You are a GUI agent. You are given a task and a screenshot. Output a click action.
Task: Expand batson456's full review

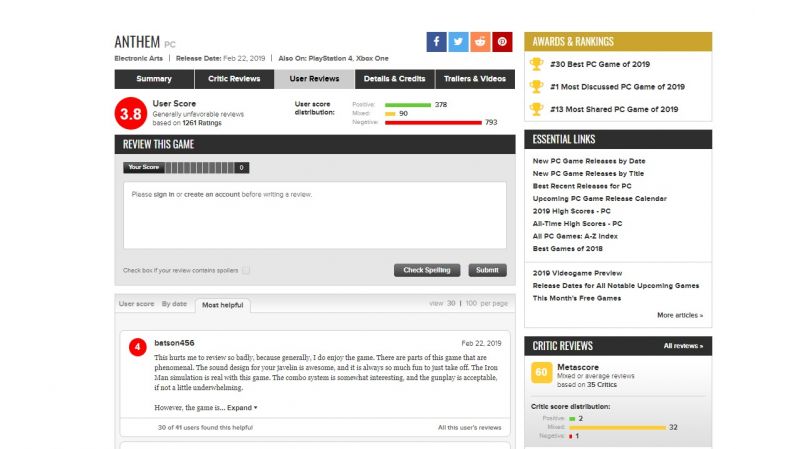(x=242, y=408)
